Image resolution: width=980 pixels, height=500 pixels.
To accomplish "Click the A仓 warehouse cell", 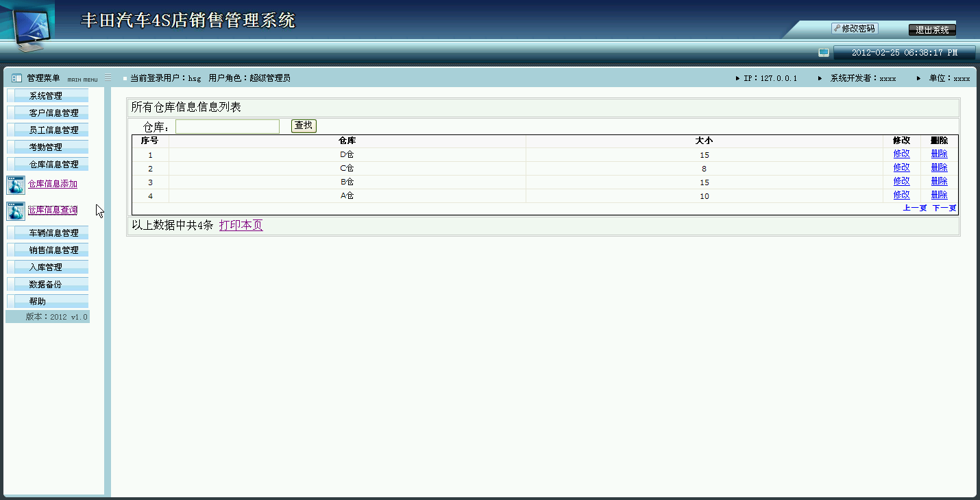I will (347, 196).
